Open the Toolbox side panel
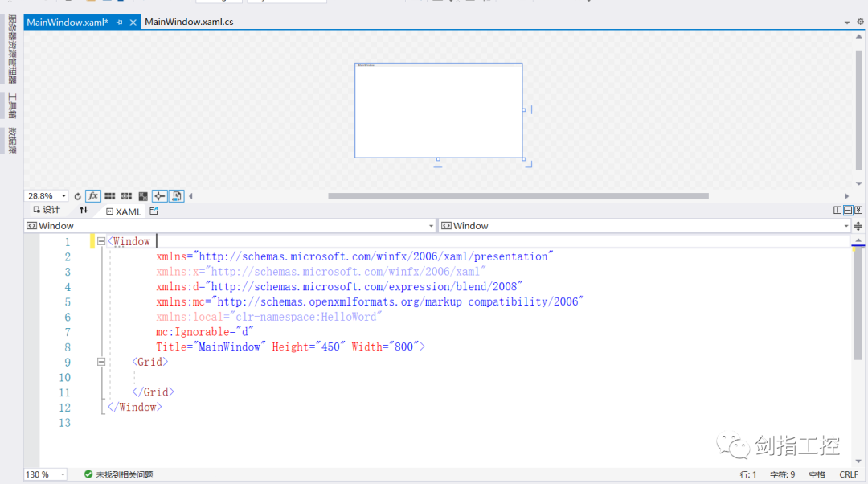The width and height of the screenshot is (868, 484). [x=12, y=106]
